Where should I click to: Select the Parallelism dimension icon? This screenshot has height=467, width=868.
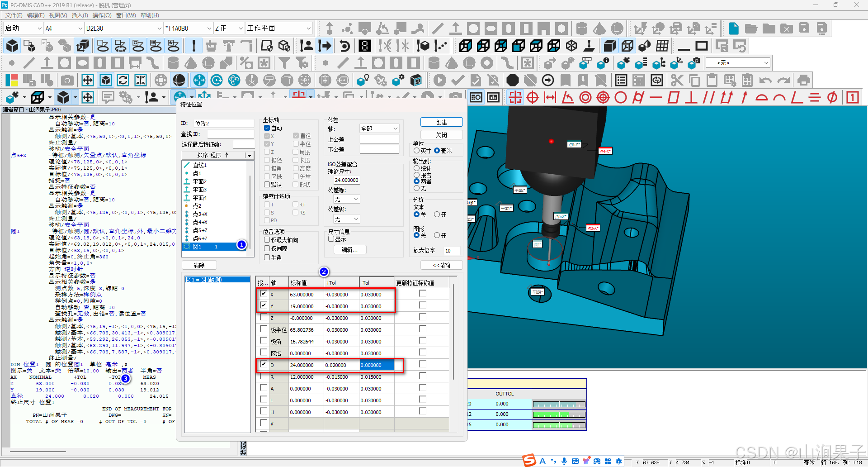pyautogui.click(x=709, y=97)
